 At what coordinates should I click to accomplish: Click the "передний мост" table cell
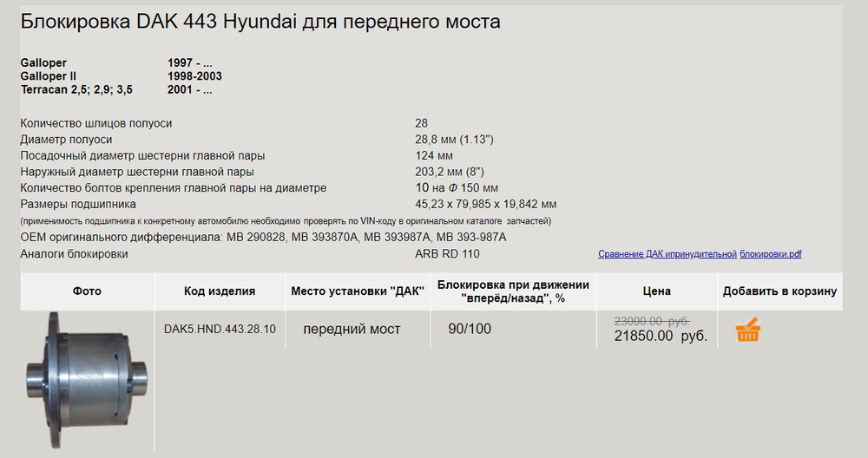tap(352, 330)
